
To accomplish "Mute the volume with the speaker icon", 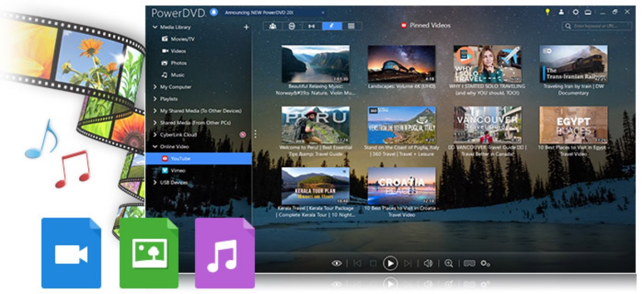I will click(x=429, y=264).
